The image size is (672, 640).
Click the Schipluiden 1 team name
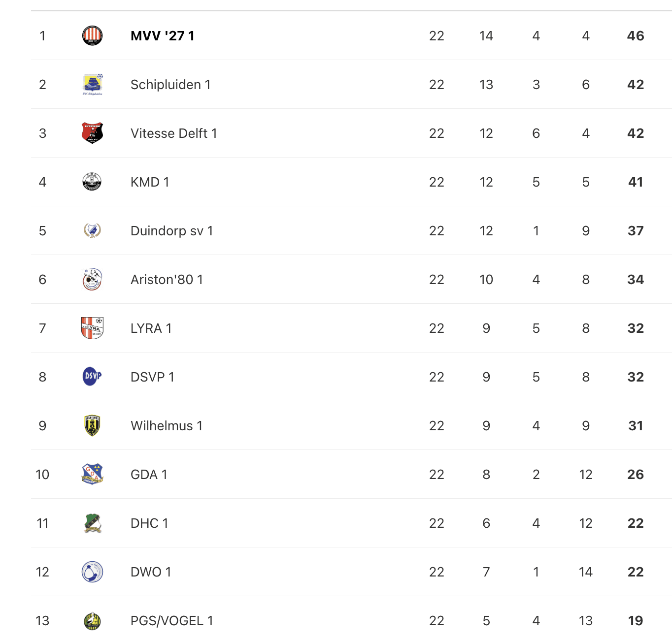170,85
